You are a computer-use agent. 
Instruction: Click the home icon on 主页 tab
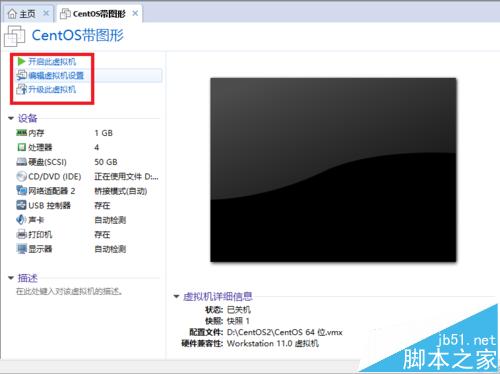(x=12, y=14)
